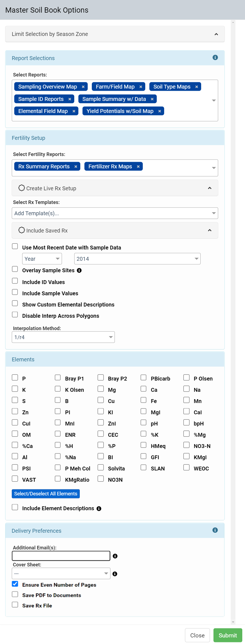Open the 2014 year dropdown
The image size is (245, 644).
[x=137, y=259]
